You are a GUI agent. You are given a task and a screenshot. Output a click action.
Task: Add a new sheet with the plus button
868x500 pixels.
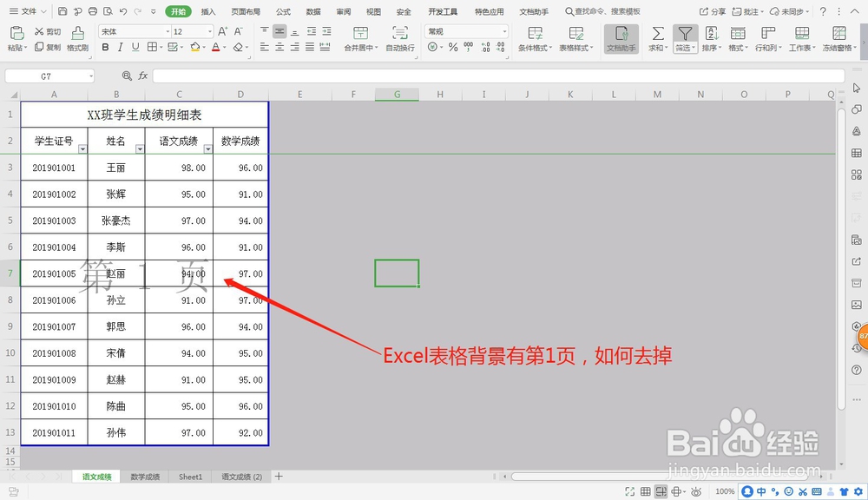point(279,477)
